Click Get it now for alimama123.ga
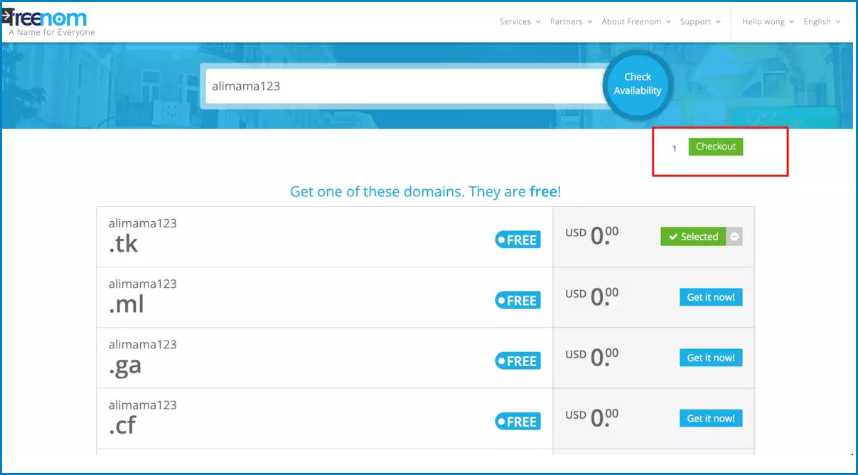This screenshot has width=858, height=475. click(x=711, y=358)
